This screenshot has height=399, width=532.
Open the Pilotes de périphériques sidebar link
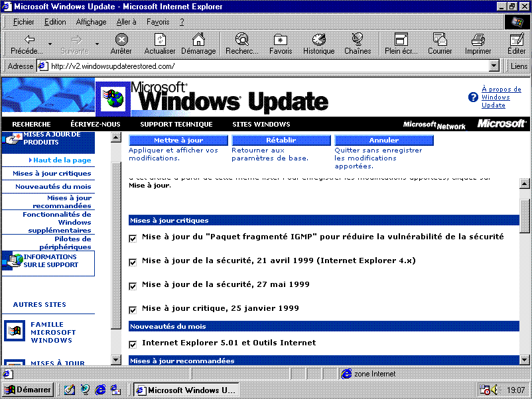click(x=65, y=243)
